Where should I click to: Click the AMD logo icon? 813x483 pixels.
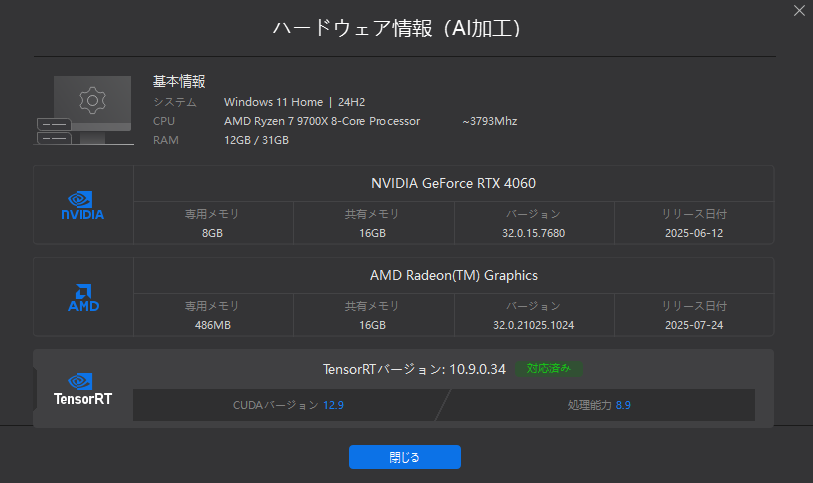click(83, 297)
